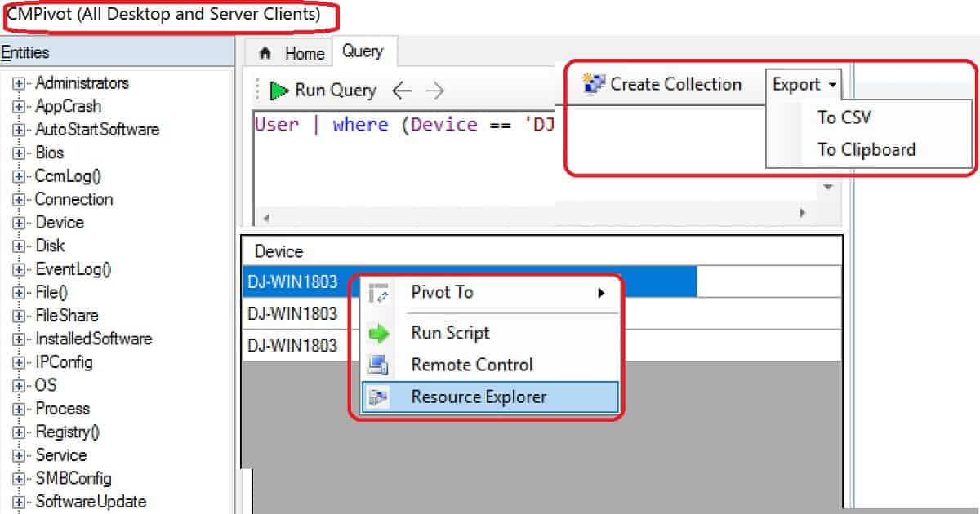The width and height of the screenshot is (980, 514).
Task: Expand the AutoStartSoftware entity node
Action: click(19, 130)
